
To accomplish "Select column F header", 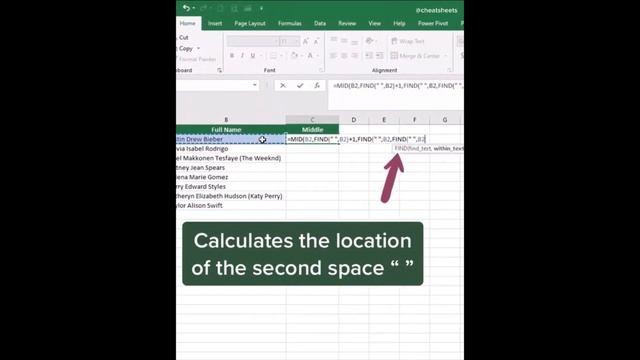I will [414, 120].
